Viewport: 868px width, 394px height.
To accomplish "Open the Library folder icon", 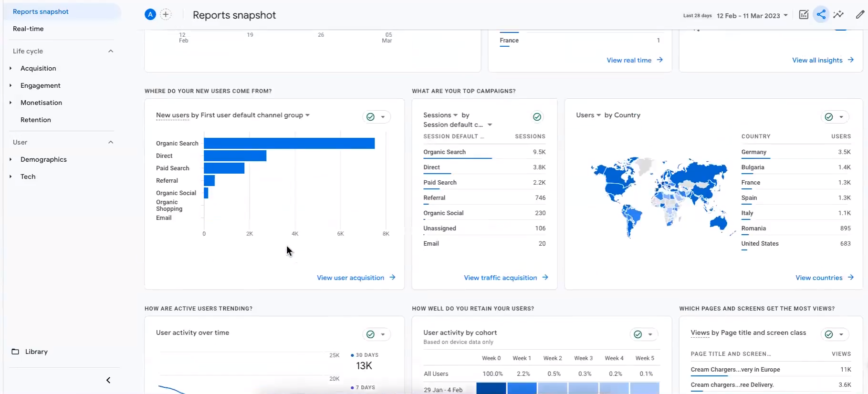I will click(15, 352).
